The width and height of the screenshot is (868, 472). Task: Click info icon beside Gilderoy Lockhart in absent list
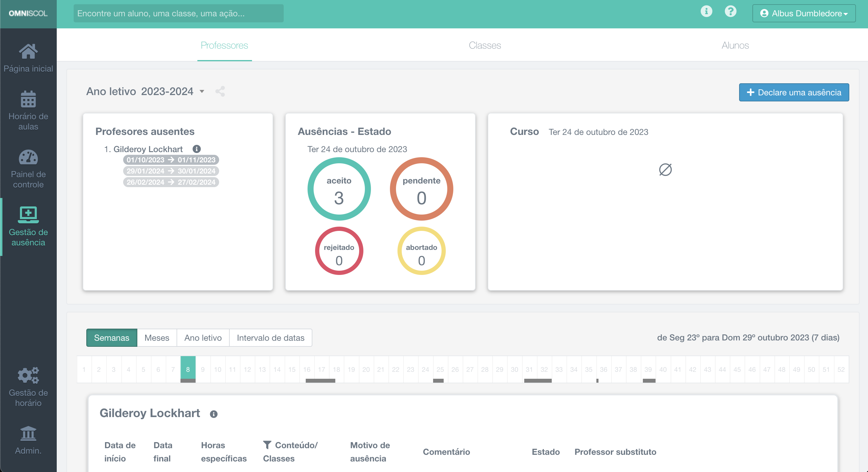(196, 149)
